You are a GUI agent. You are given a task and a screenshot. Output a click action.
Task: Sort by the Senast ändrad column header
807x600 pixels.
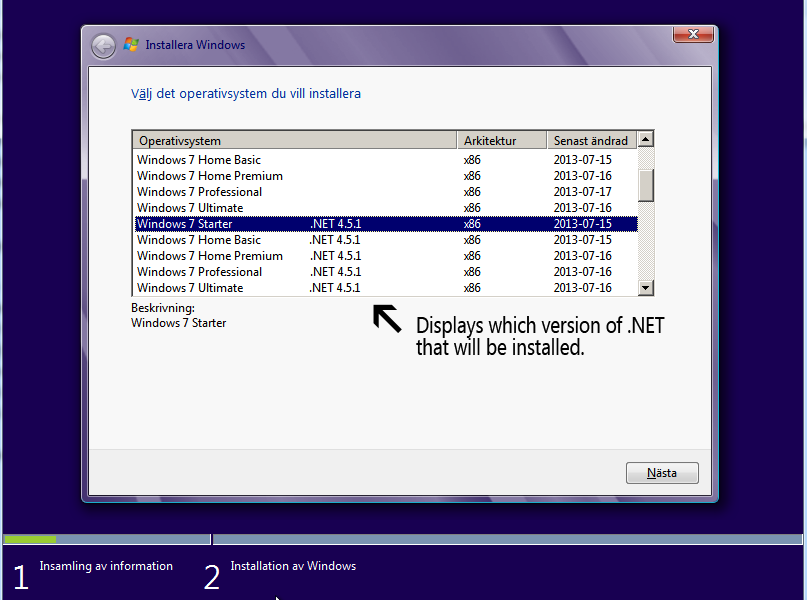coord(592,140)
